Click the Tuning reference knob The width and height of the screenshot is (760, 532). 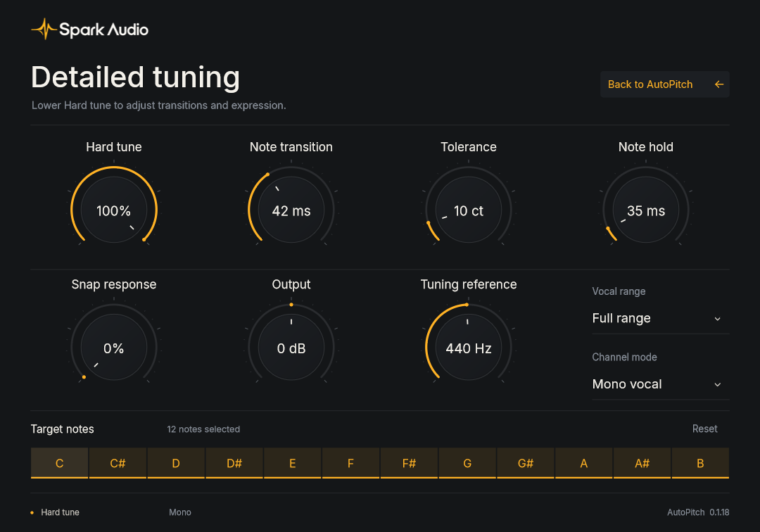pyautogui.click(x=469, y=348)
